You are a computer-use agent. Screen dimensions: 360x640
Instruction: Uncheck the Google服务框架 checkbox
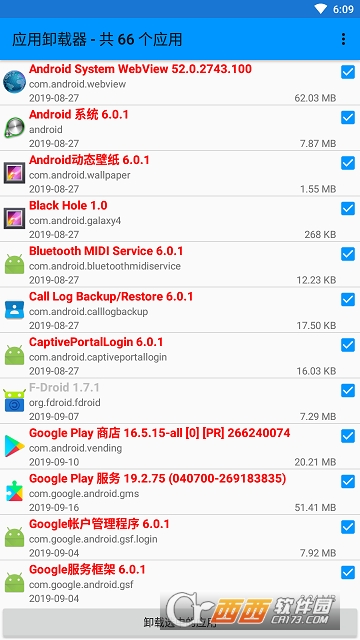(x=348, y=573)
